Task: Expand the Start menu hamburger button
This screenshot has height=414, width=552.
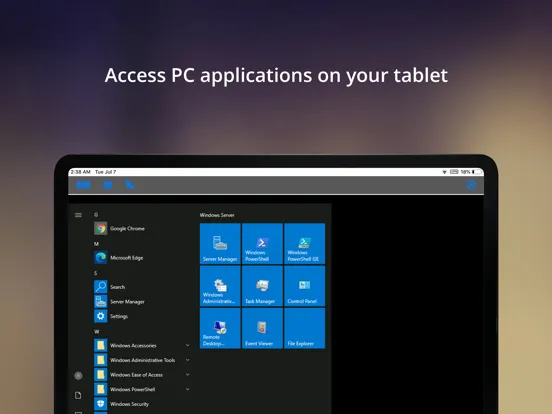Action: [x=78, y=215]
